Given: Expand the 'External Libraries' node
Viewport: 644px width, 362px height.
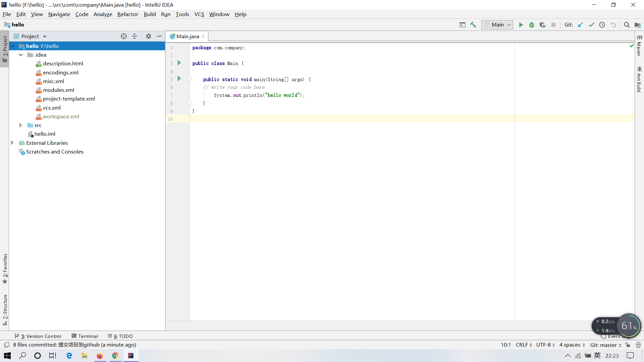Looking at the screenshot, I should point(12,143).
